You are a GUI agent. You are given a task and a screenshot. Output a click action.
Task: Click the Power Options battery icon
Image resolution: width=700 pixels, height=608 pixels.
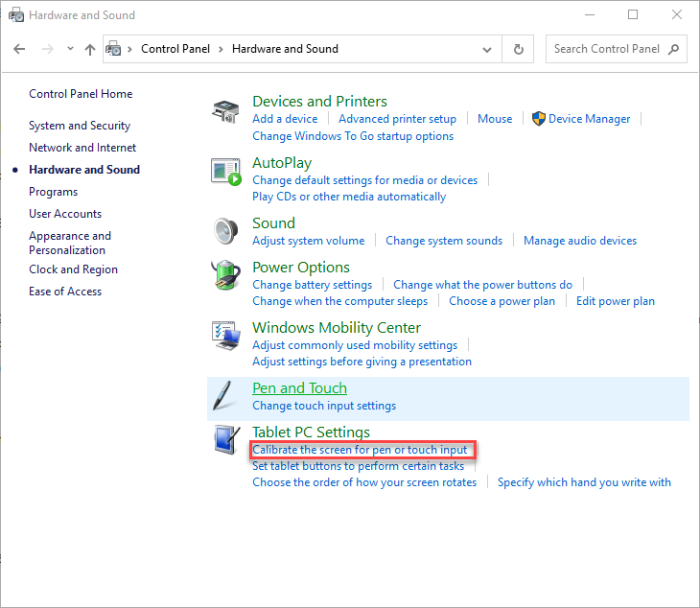pos(226,275)
